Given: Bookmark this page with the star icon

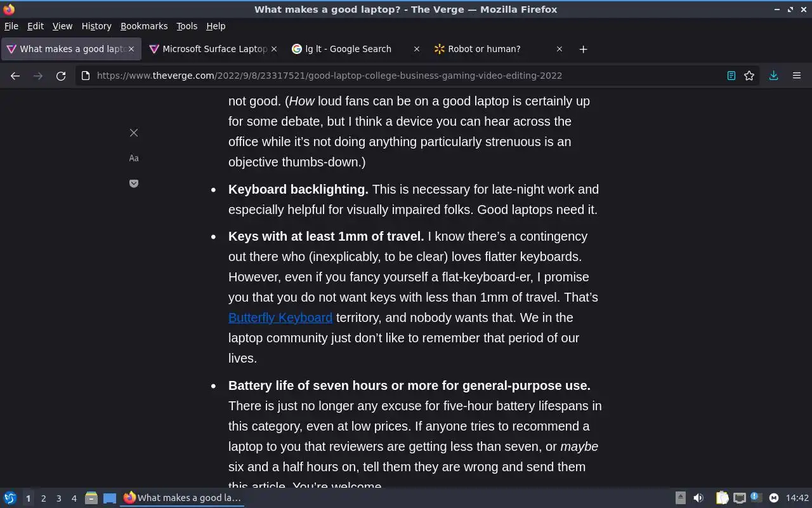Looking at the screenshot, I should [x=749, y=76].
